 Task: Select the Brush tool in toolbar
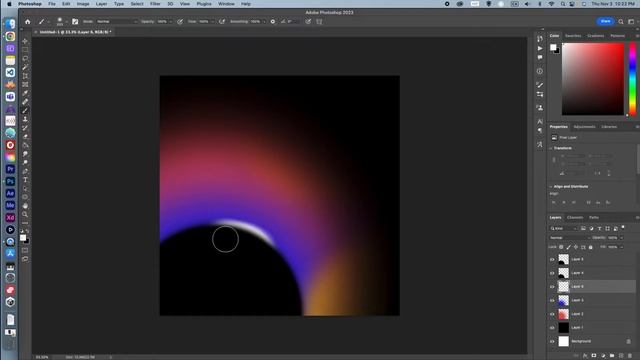(x=25, y=111)
